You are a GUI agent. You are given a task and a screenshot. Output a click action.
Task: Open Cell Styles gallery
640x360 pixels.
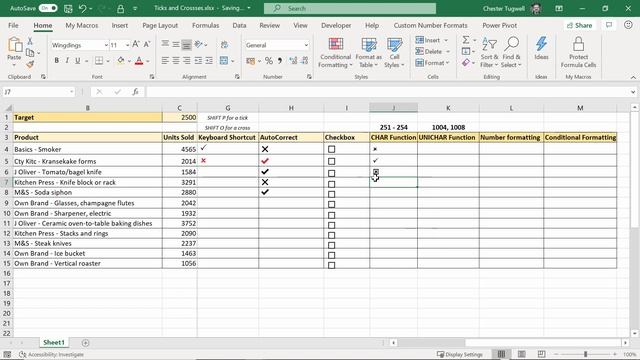pyautogui.click(x=394, y=52)
